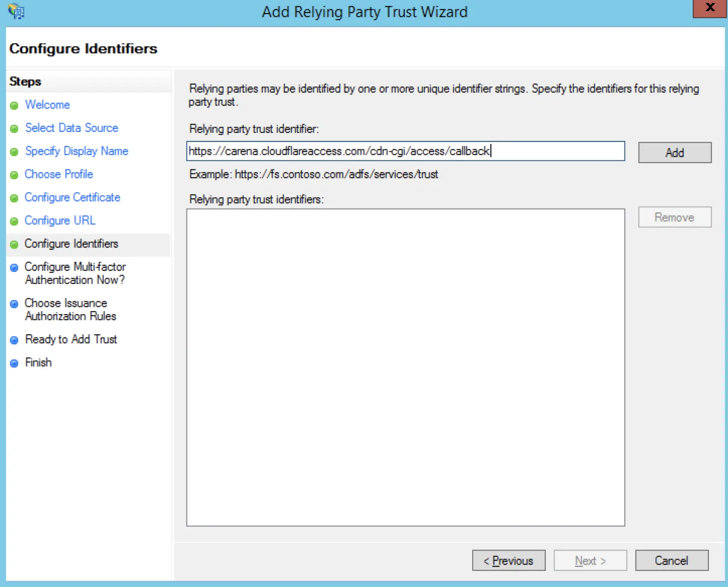Viewport: 728px width, 587px height.
Task: Click the blue indicator next to Ready to Add Trust
Action: click(14, 340)
